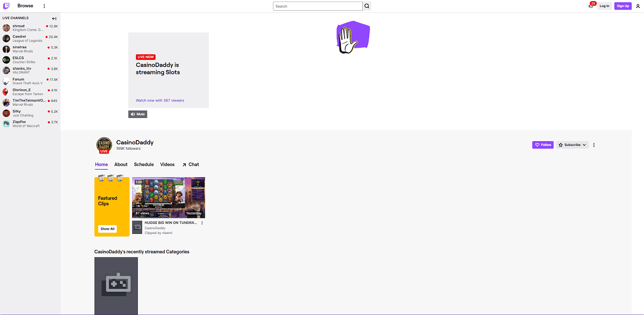Click the 199K followers text
644x315 pixels.
[128, 149]
